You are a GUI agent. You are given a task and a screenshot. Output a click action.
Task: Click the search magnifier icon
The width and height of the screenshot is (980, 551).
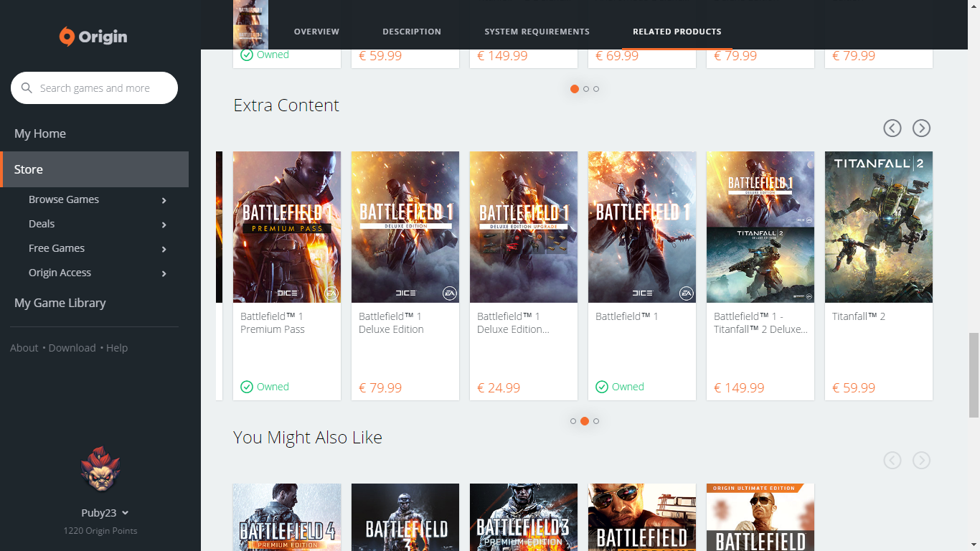click(27, 88)
